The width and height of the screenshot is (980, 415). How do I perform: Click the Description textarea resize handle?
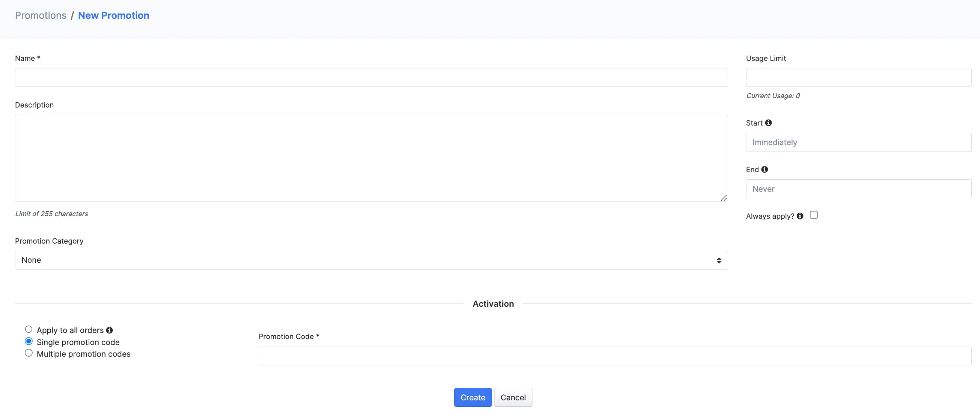(x=723, y=198)
